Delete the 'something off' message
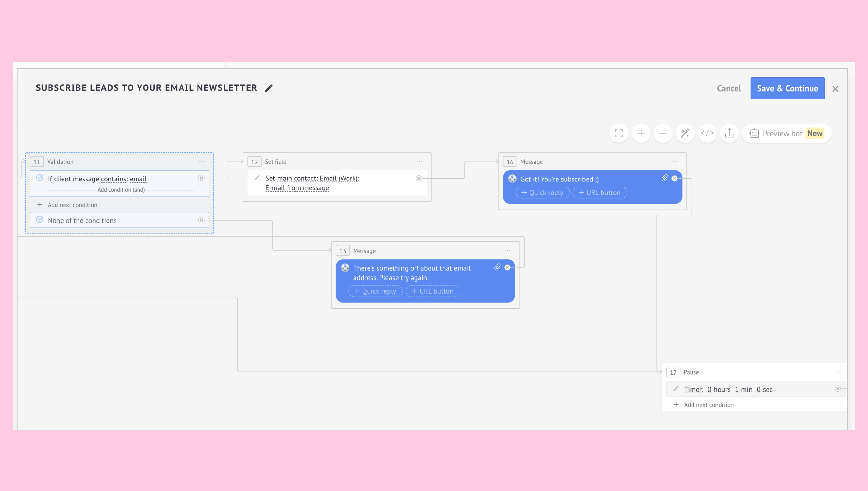This screenshot has width=868, height=491. pos(507,267)
